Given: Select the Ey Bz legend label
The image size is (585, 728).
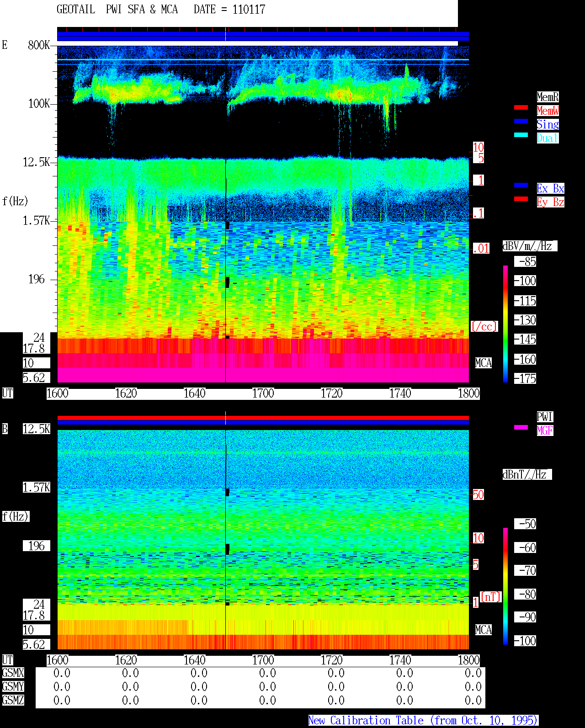Looking at the screenshot, I should 550,202.
